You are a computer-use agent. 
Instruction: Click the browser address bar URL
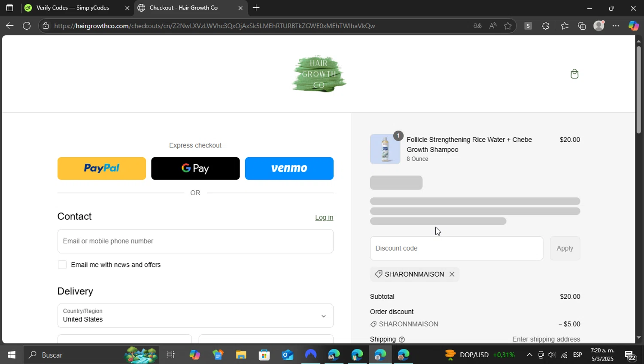[215, 26]
